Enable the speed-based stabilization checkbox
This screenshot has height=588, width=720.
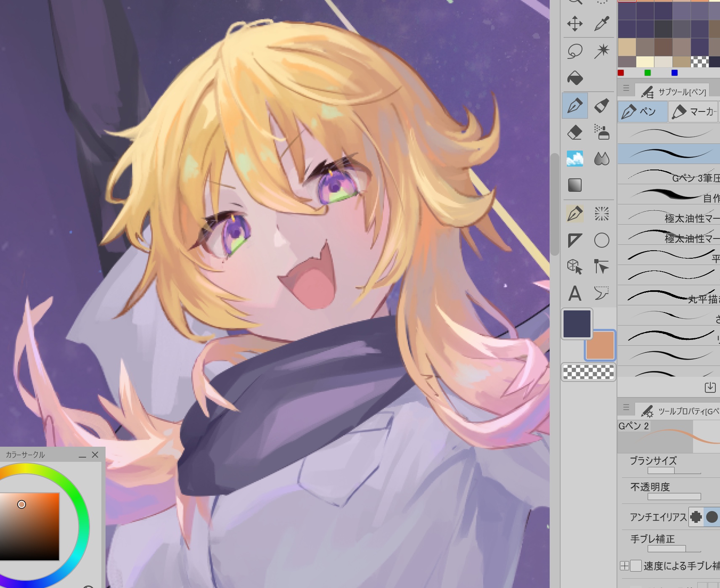(x=636, y=566)
